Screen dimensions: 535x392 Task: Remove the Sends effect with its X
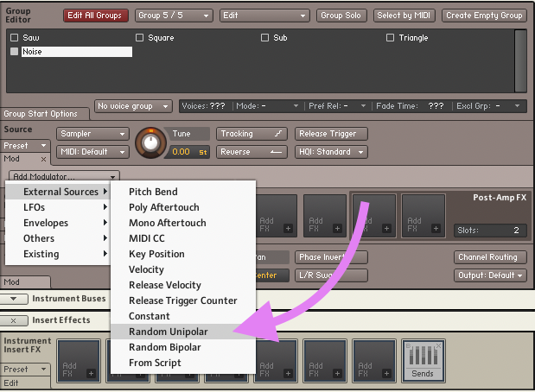click(441, 345)
